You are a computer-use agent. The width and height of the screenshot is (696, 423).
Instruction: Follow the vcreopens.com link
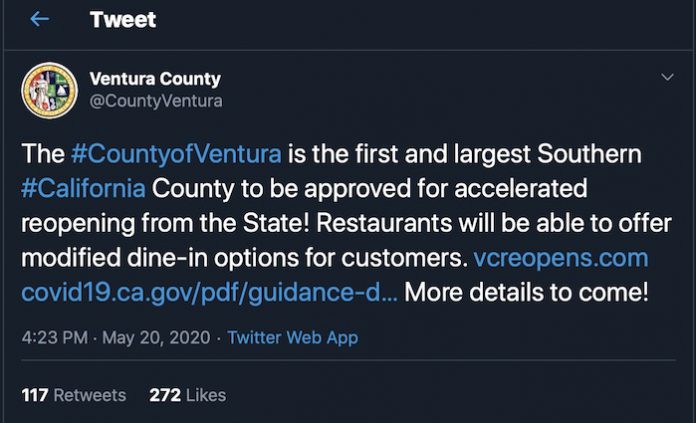coord(561,258)
